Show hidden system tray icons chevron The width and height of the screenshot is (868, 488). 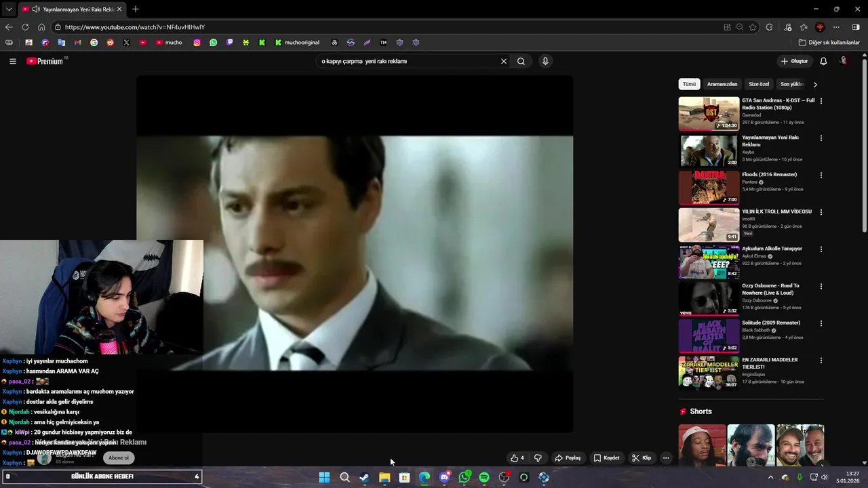(770, 477)
